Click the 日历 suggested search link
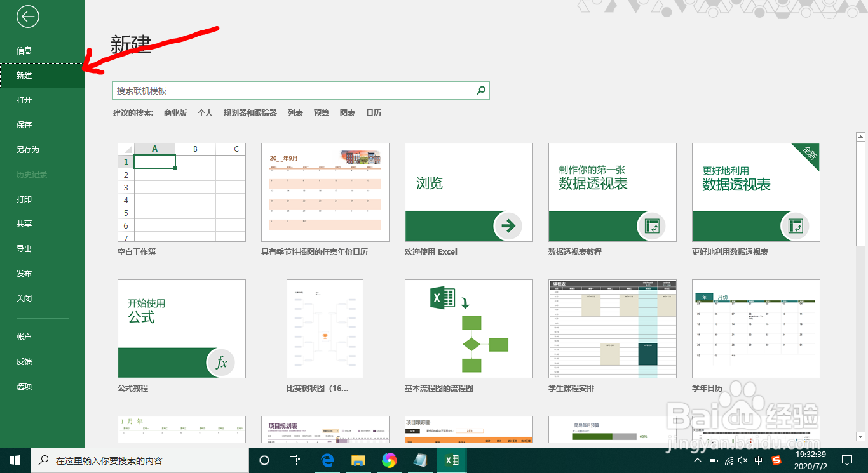 tap(373, 112)
